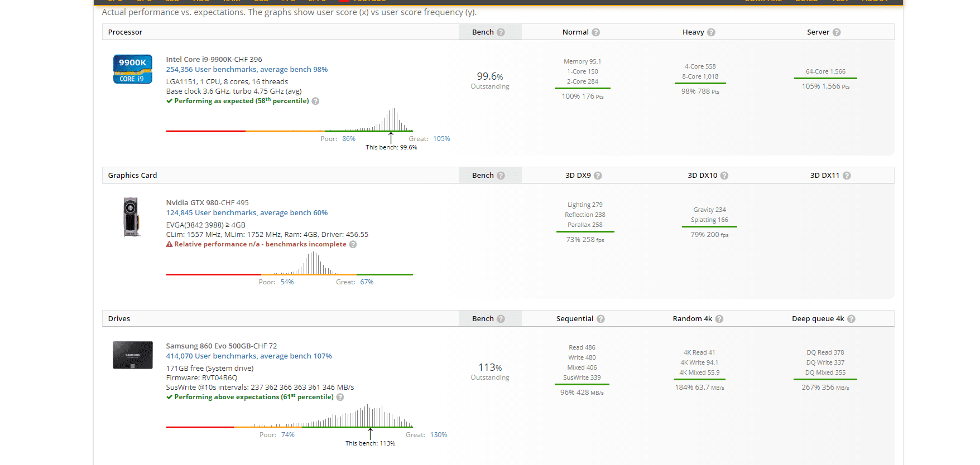Click '98% 788 Pts' heavy result
This screenshot has width=980, height=465.
[x=700, y=91]
